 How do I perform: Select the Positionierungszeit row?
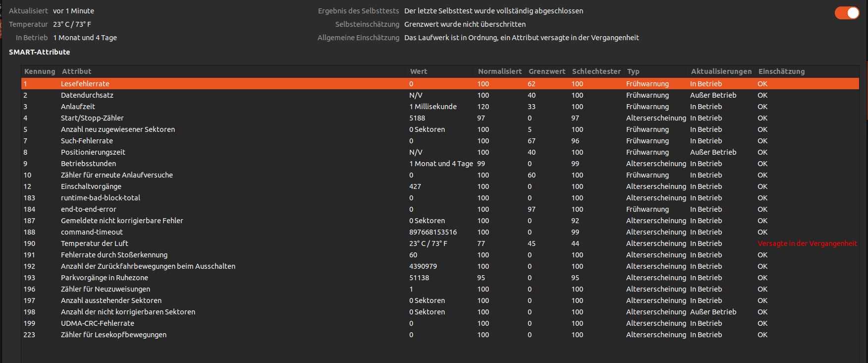(440, 152)
